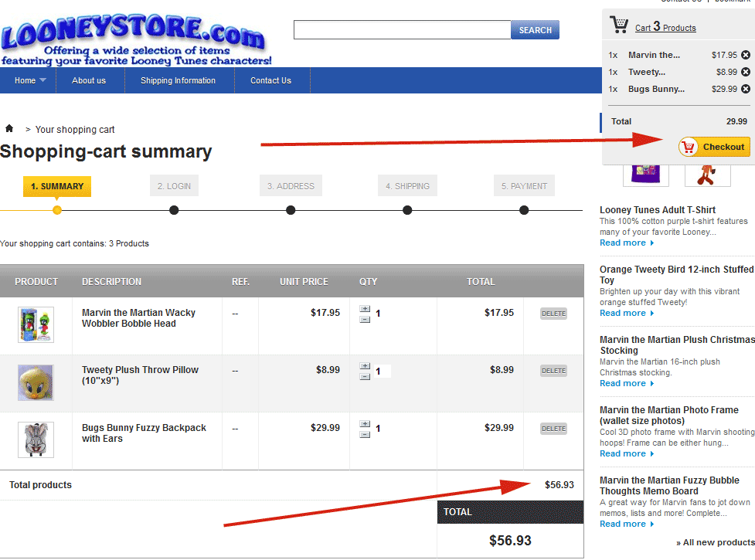Read more about Marvin Plush Christmas Stocking
This screenshot has height=560, width=755.
[627, 383]
